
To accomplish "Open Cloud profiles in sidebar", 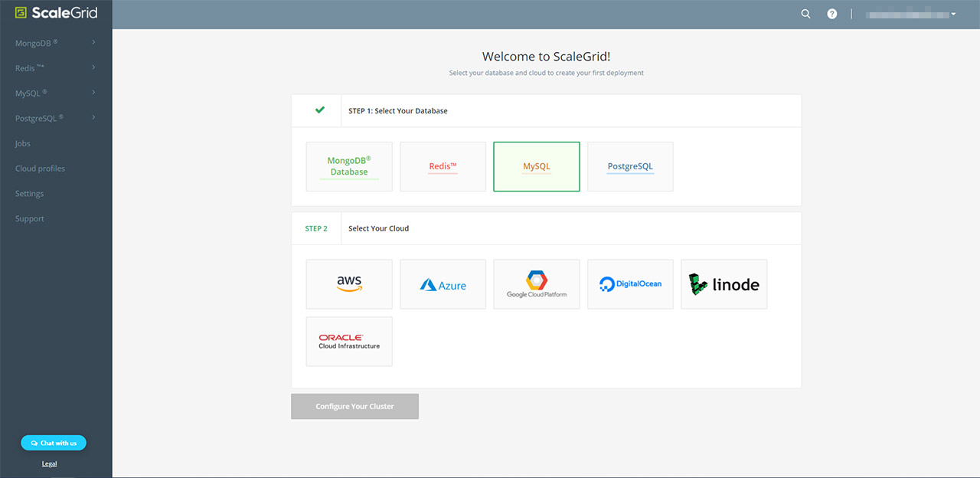I will [40, 169].
